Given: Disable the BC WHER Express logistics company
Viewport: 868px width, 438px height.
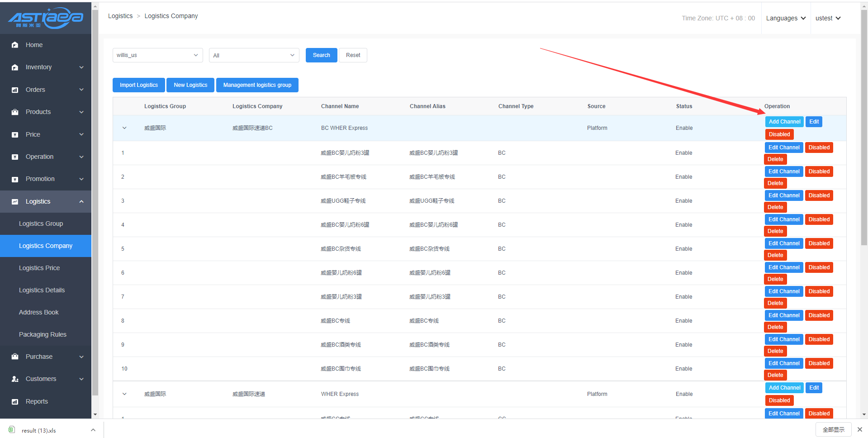Looking at the screenshot, I should point(779,134).
